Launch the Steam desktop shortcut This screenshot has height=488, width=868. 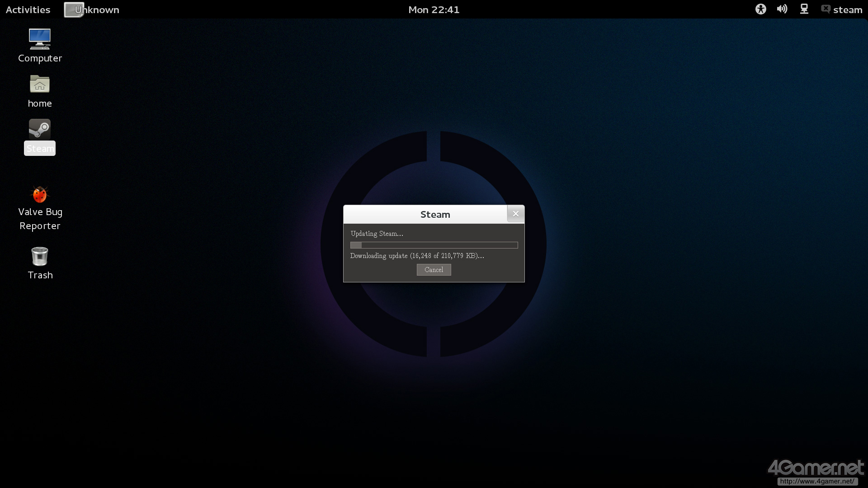point(40,129)
